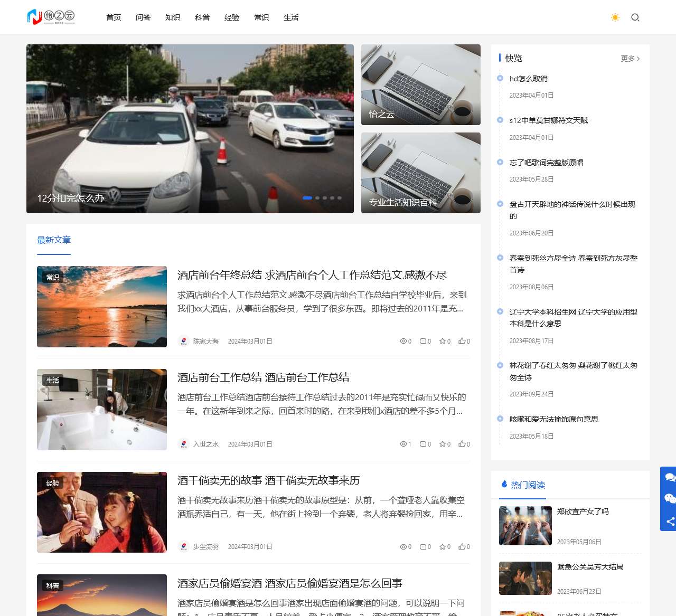
Task: Open the 怡之云 laptop banner card
Action: click(421, 84)
